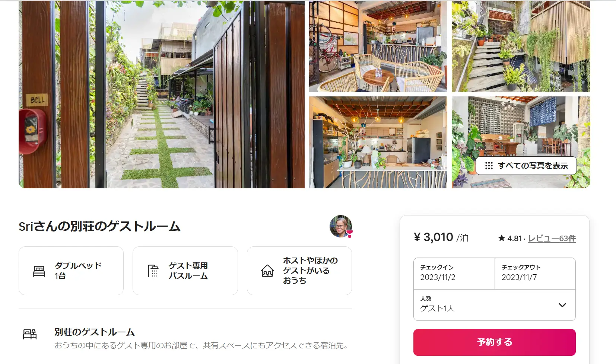Click the guest room beds icon
This screenshot has height=364, width=616.
click(30, 334)
